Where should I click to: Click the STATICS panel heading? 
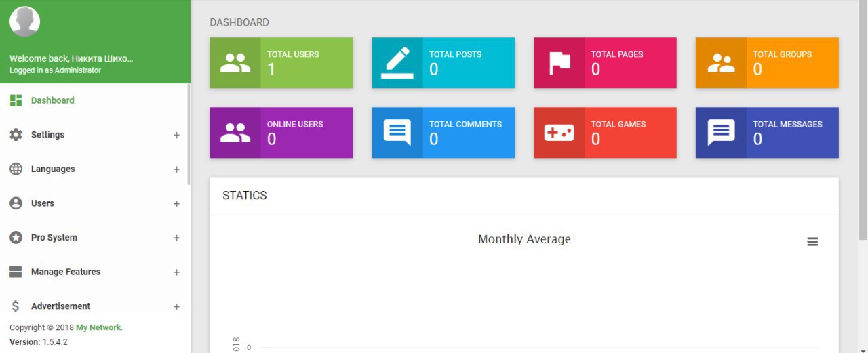pyautogui.click(x=245, y=195)
